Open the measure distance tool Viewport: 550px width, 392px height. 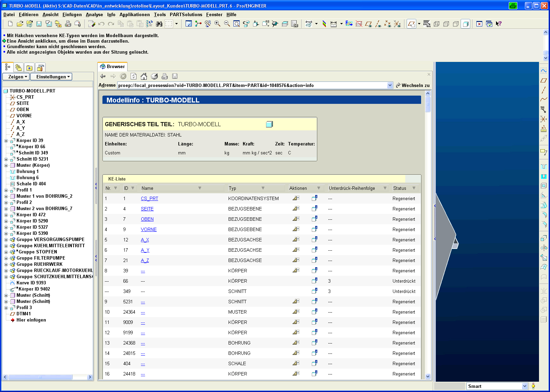click(x=333, y=24)
